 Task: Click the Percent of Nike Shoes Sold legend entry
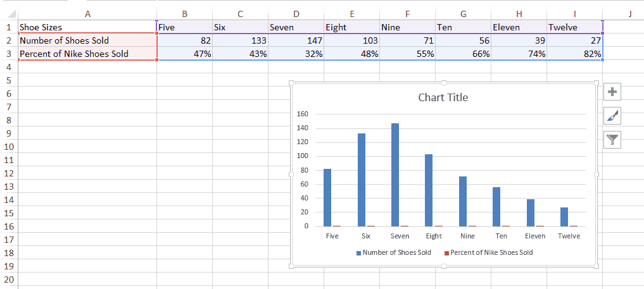pos(488,252)
